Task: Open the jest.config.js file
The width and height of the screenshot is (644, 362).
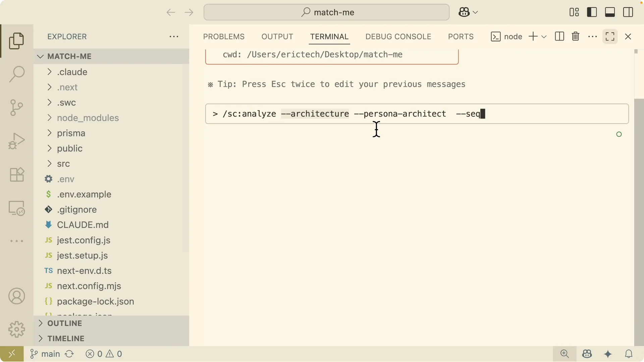Action: tap(111, 240)
